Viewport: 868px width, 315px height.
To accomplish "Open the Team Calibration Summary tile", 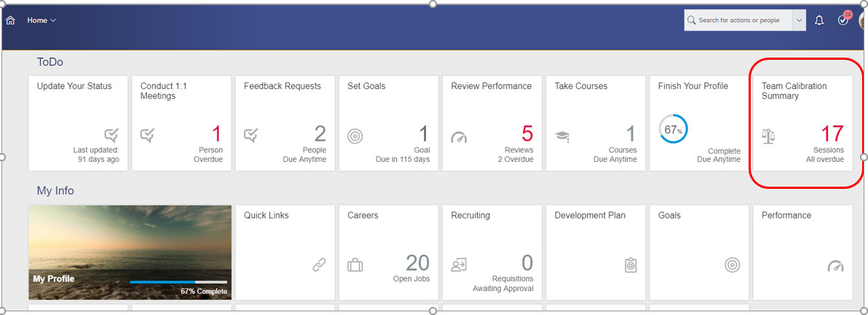I will [x=802, y=123].
